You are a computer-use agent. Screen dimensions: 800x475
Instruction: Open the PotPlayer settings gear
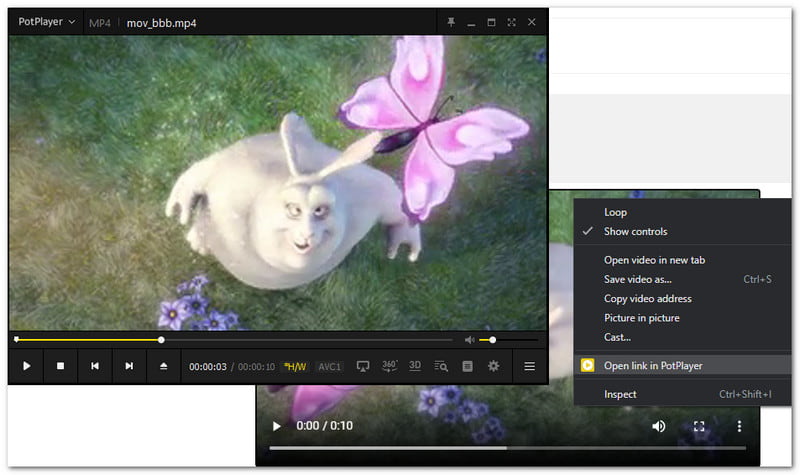[493, 366]
